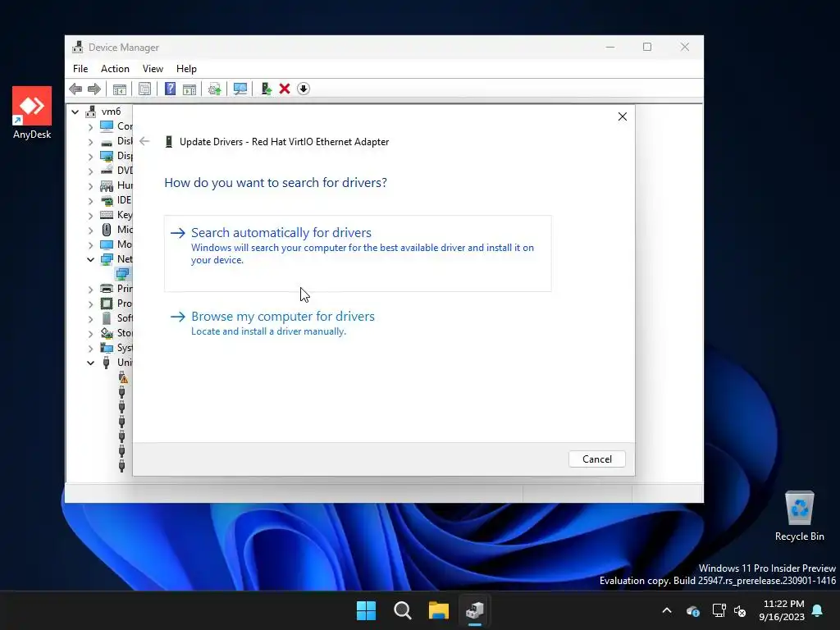Select the IDE controllers category icon
This screenshot has width=840, height=630.
click(x=107, y=200)
